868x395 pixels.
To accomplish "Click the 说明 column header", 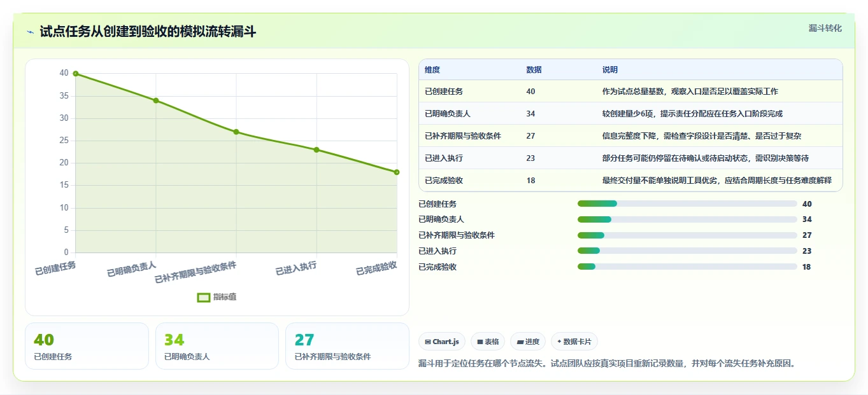I will (610, 70).
